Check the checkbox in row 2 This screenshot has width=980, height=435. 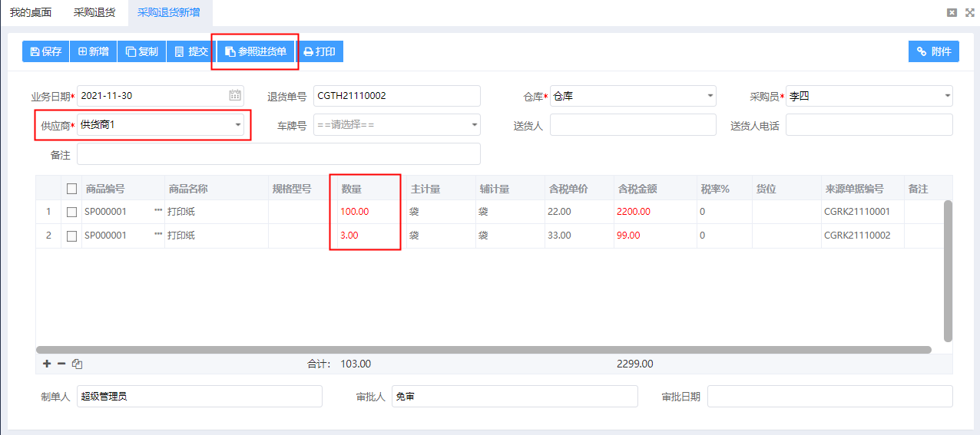[72, 236]
